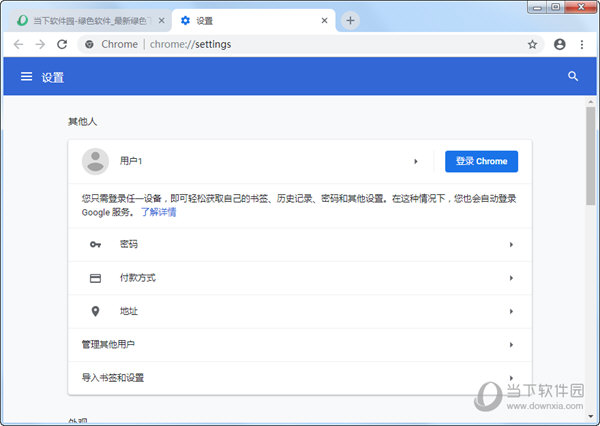Image resolution: width=600 pixels, height=426 pixels.
Task: Click the 用户1 name text
Action: (x=131, y=161)
